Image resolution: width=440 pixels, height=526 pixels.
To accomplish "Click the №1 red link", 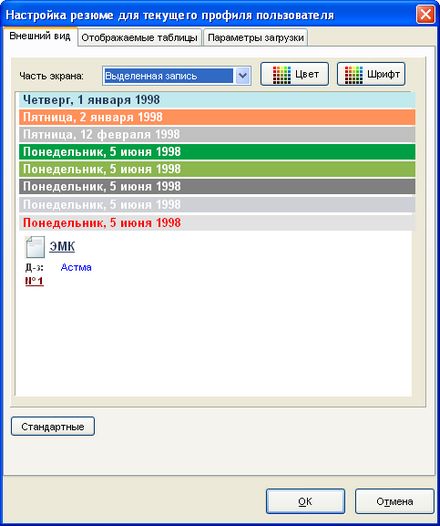I will tap(34, 281).
